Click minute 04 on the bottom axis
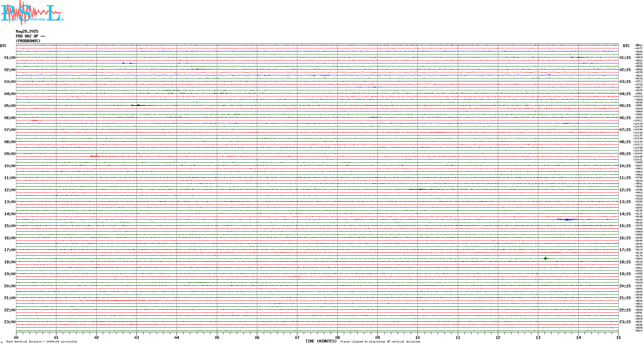Screen dimensions: 644x346 coord(177,337)
